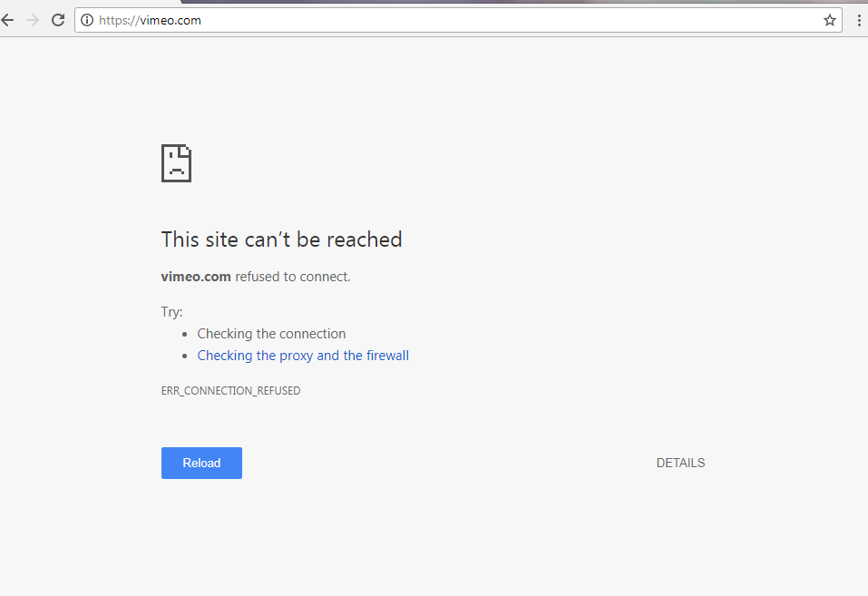Select the ERR_CONNECTION_REFUSED error code text
Viewport: 868px width, 596px height.
point(231,390)
